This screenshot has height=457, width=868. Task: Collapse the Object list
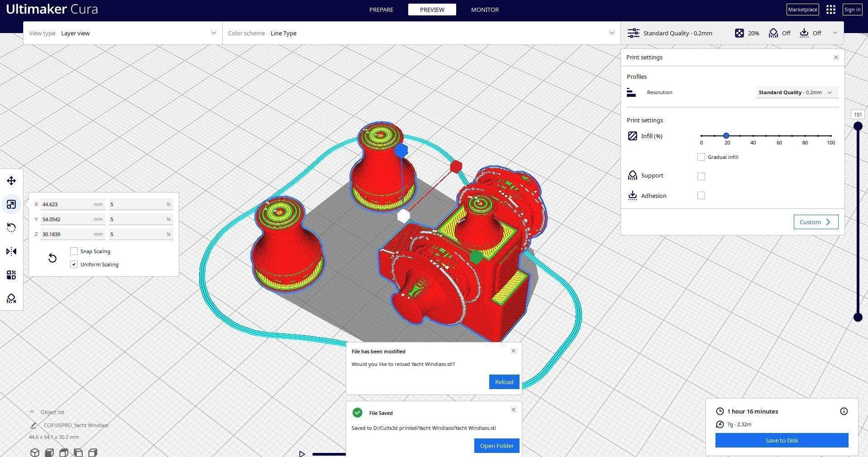tap(32, 412)
